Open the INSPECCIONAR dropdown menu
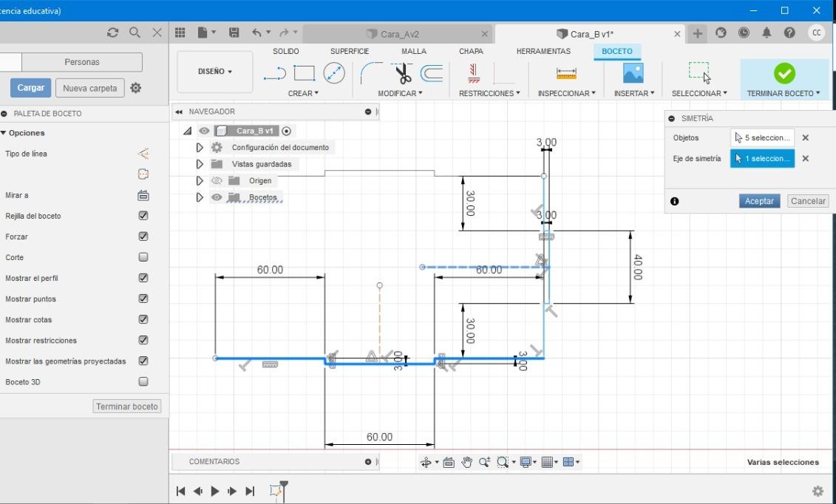The width and height of the screenshot is (836, 504). coord(566,93)
